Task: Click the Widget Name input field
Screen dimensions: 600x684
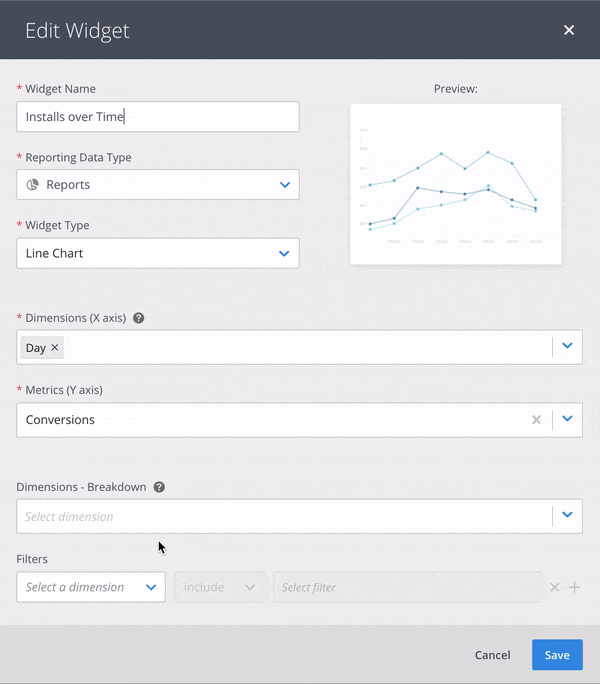Action: 158,116
